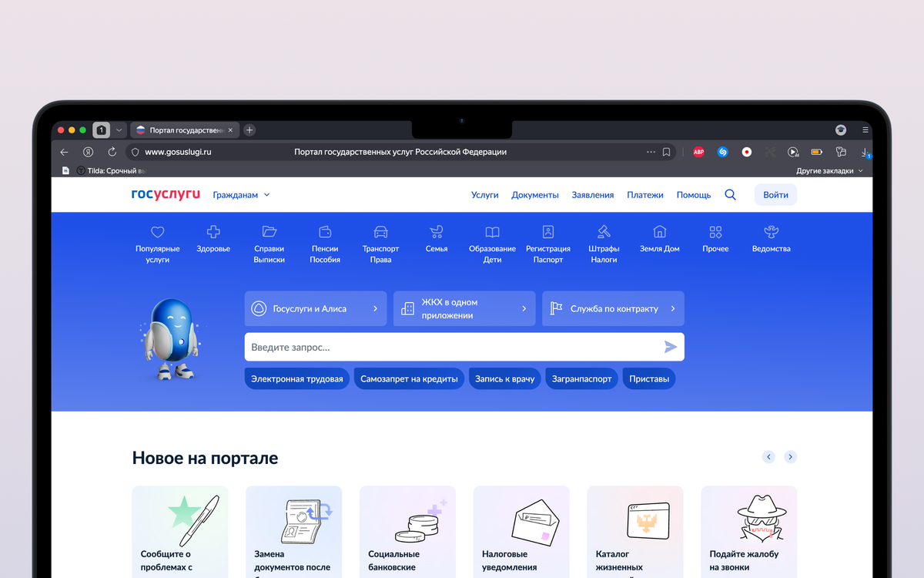The image size is (924, 578).
Task: Open the ЖКХ в одном приложении banner
Action: point(464,308)
